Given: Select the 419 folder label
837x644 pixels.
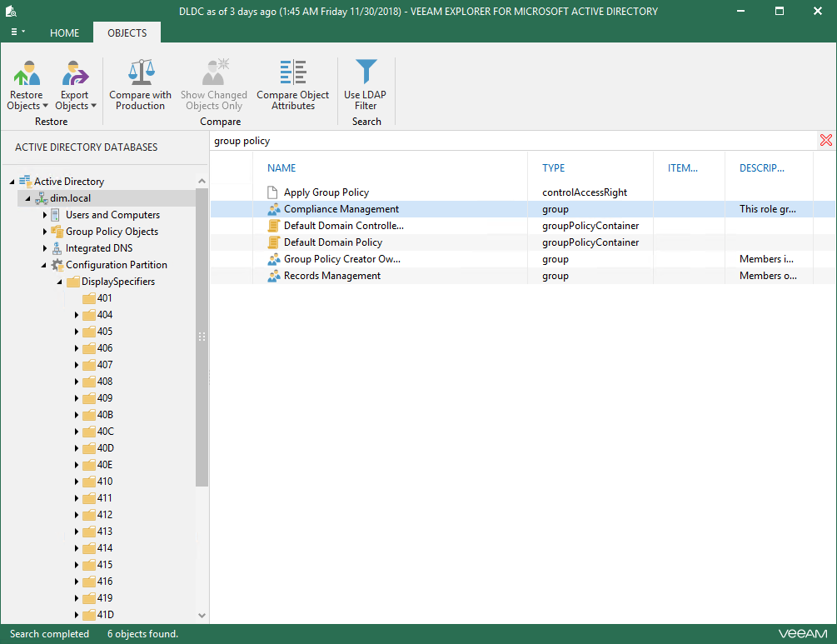Looking at the screenshot, I should pos(105,598).
